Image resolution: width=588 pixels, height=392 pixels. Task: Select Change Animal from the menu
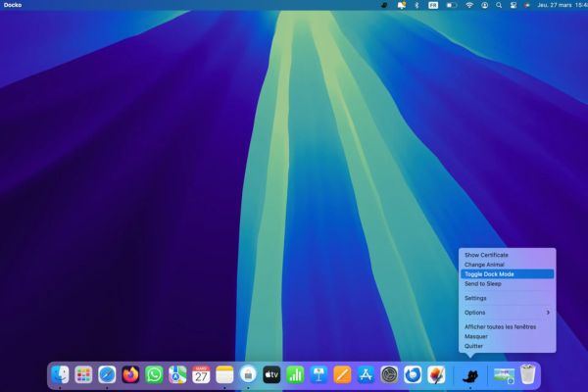[483, 265]
